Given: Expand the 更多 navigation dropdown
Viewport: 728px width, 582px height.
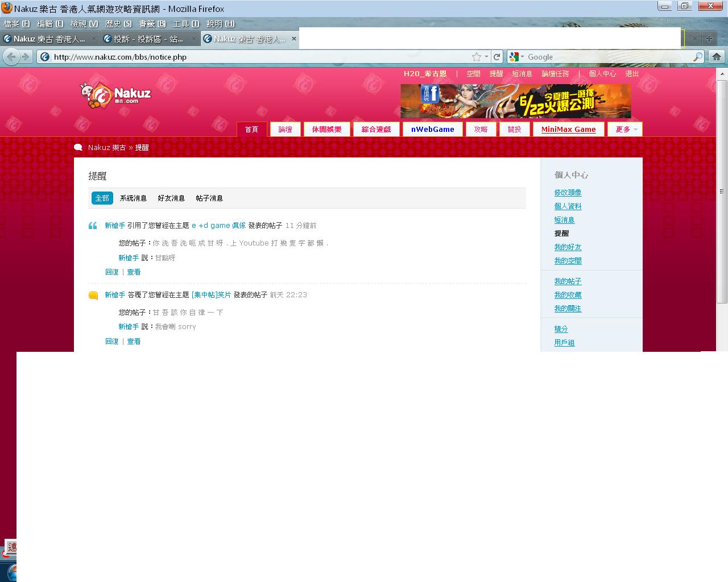Looking at the screenshot, I should coord(624,129).
